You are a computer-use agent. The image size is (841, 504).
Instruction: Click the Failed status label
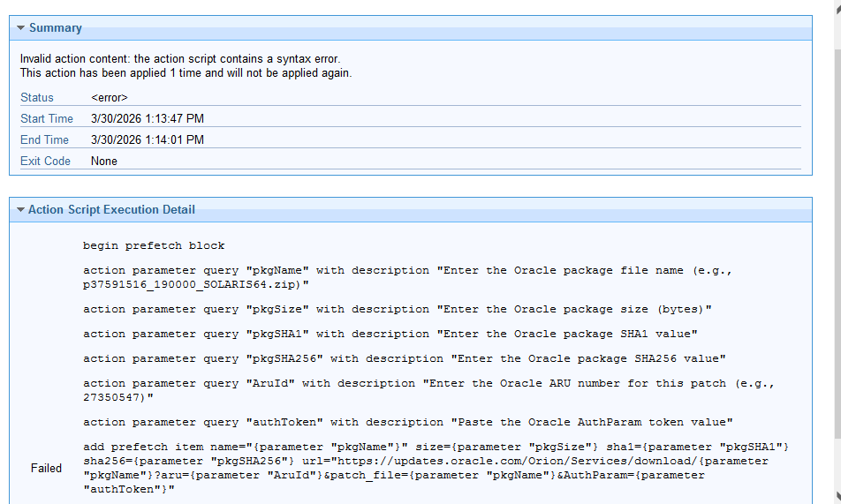(x=46, y=468)
